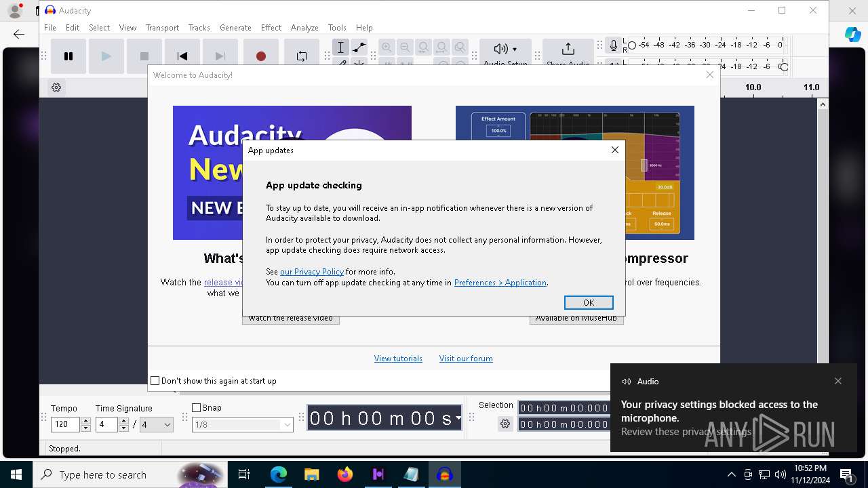Open the Generate menu
This screenshot has height=488, width=868.
pyautogui.click(x=235, y=28)
